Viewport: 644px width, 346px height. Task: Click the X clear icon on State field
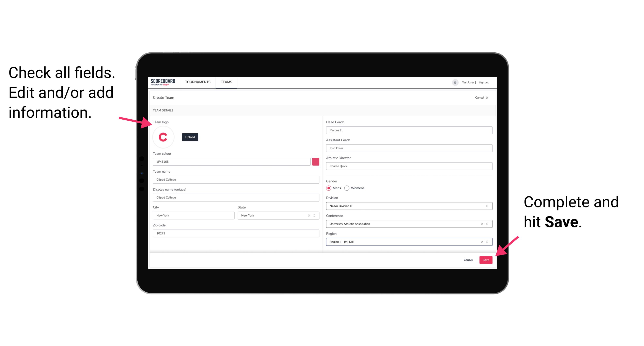308,215
